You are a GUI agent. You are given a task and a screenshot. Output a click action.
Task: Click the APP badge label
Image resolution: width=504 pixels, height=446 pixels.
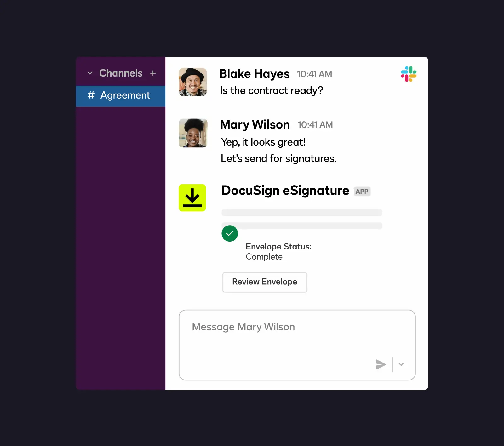(x=362, y=192)
